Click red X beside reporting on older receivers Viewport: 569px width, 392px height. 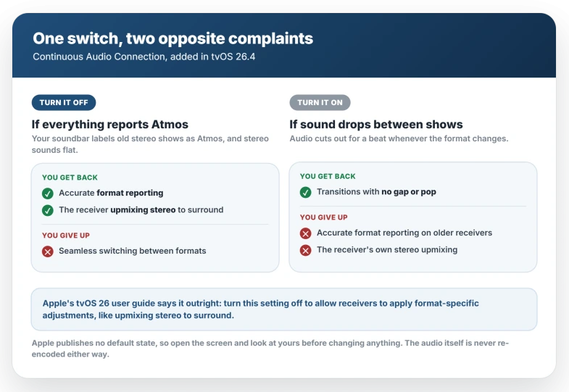(x=306, y=233)
